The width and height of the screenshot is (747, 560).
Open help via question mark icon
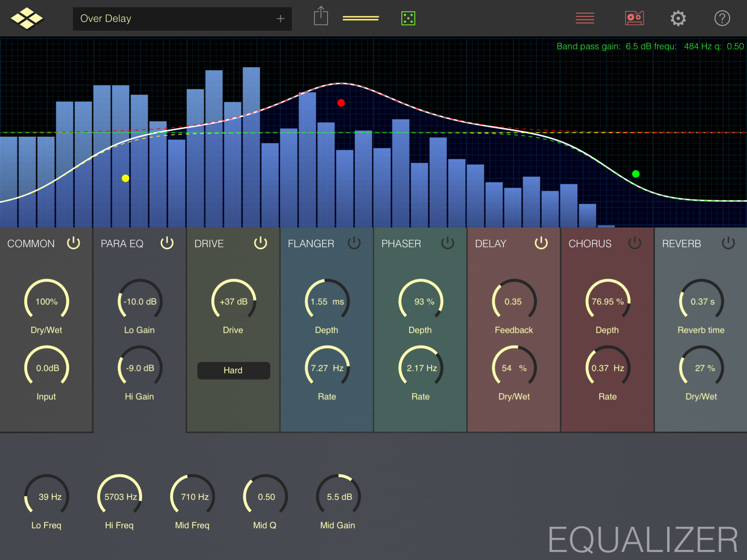point(722,18)
